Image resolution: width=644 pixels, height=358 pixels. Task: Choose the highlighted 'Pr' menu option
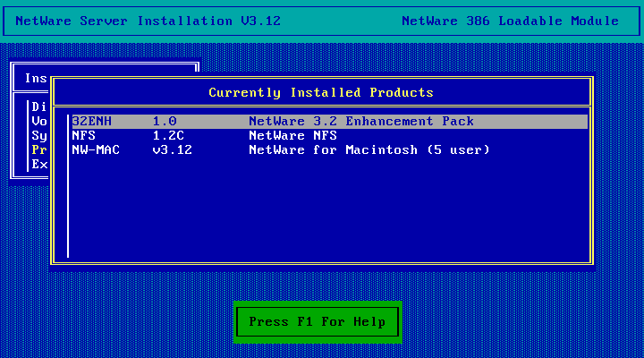(x=39, y=150)
